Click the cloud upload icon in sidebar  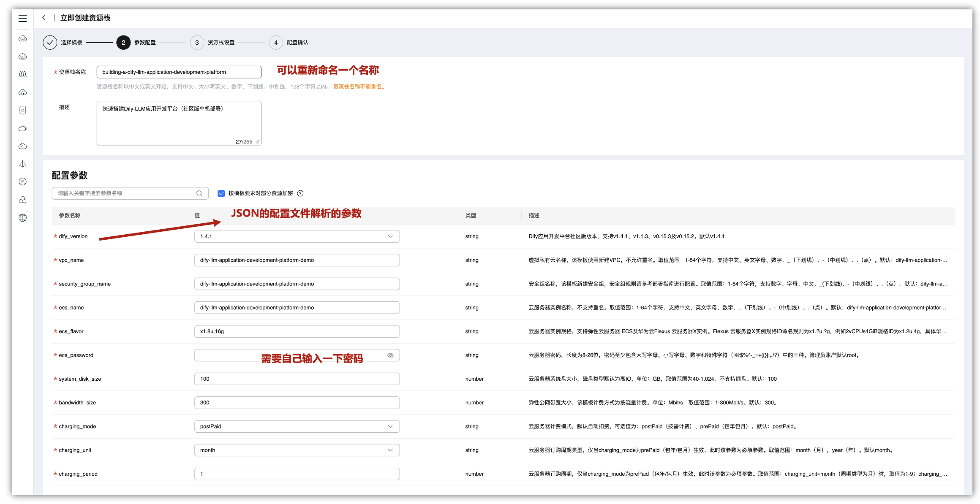[23, 92]
